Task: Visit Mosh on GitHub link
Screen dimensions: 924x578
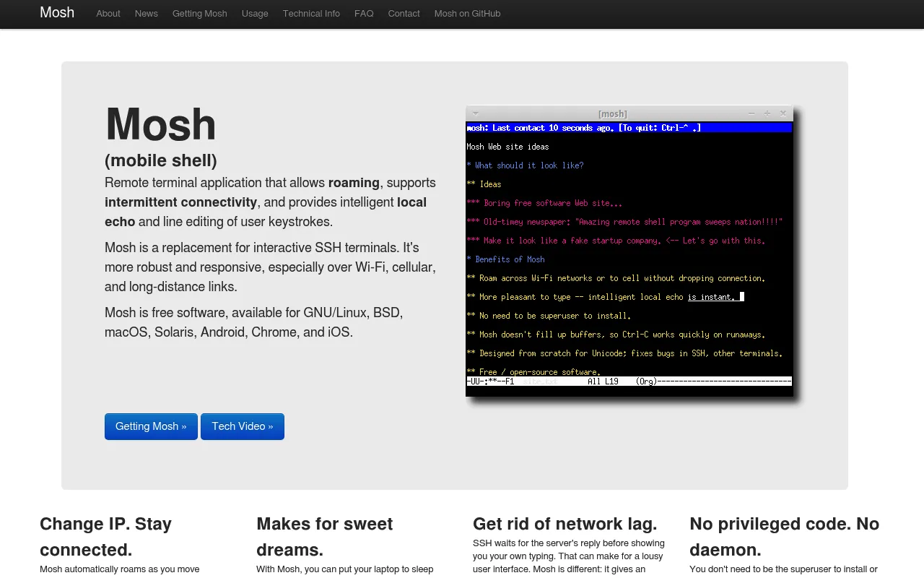Action: pos(467,14)
